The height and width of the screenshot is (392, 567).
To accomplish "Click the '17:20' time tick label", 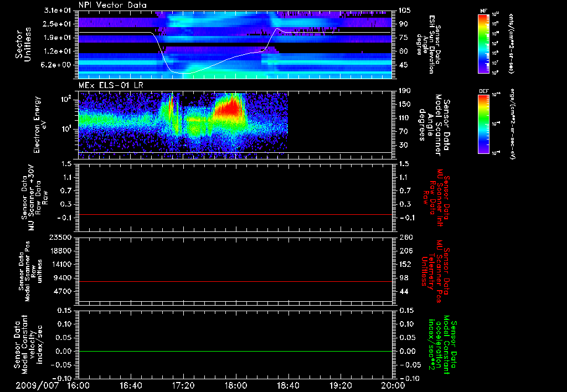I will pyautogui.click(x=183, y=385).
